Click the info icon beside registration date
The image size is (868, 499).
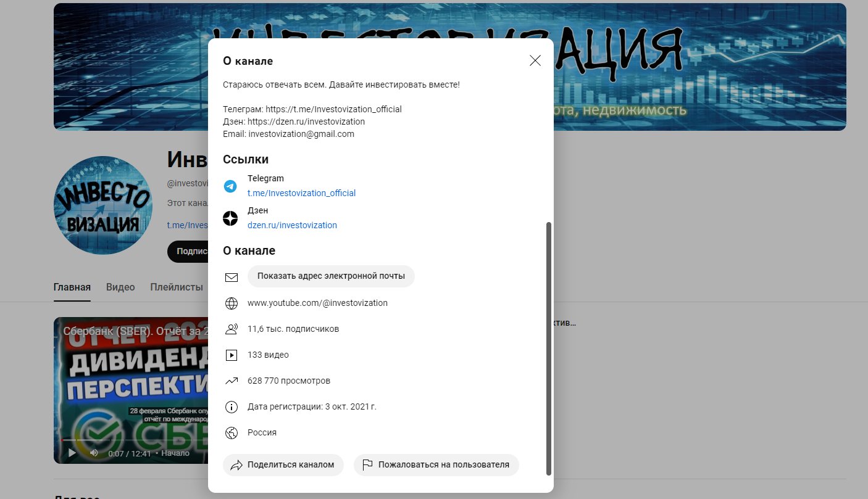pos(232,407)
